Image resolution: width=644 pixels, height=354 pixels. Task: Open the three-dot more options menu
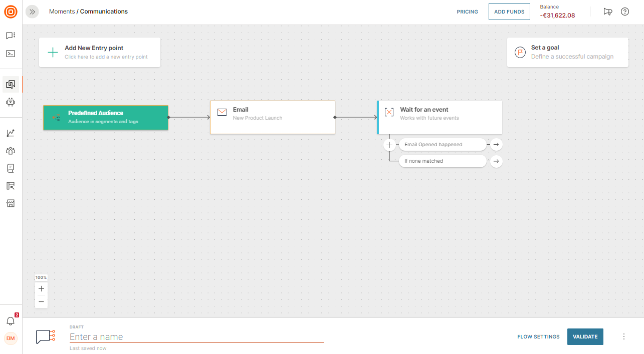pos(624,336)
